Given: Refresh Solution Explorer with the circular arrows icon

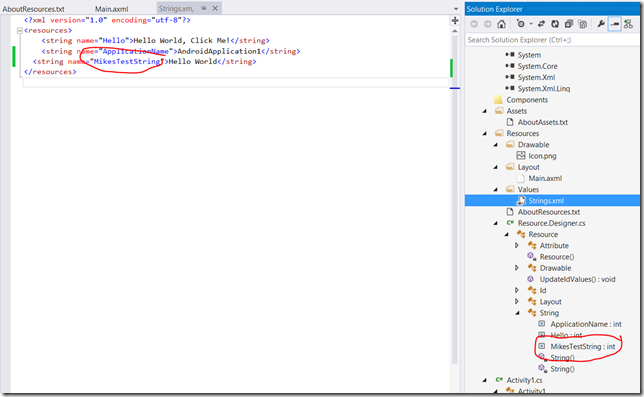Looking at the screenshot, I should [x=555, y=24].
